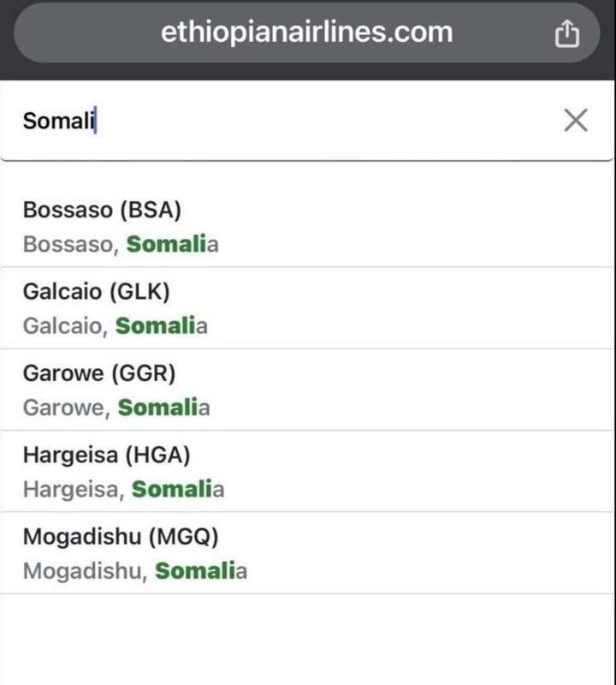Select Hargeisa (HGA) airport title

pyautogui.click(x=106, y=456)
